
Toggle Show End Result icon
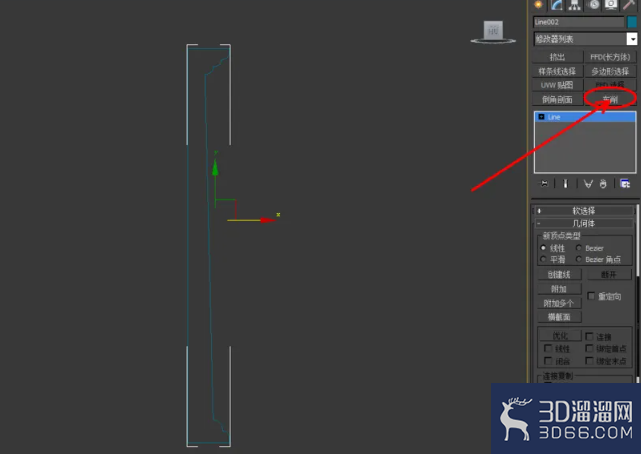pyautogui.click(x=565, y=184)
